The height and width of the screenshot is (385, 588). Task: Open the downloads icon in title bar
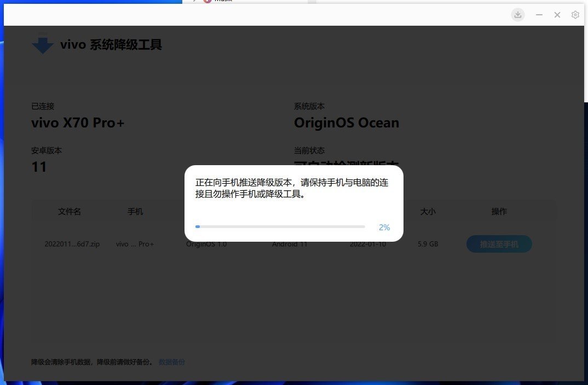518,15
